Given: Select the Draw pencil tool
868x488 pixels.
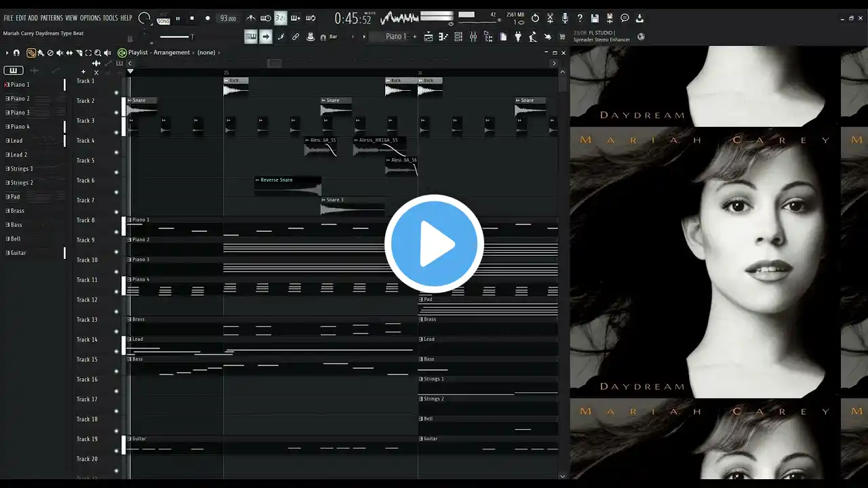Looking at the screenshot, I should point(31,53).
